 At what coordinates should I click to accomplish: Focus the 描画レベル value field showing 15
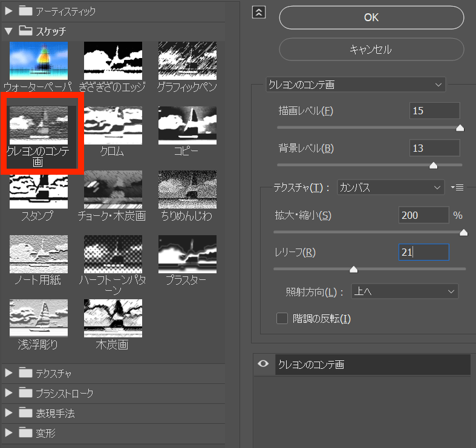tap(434, 111)
